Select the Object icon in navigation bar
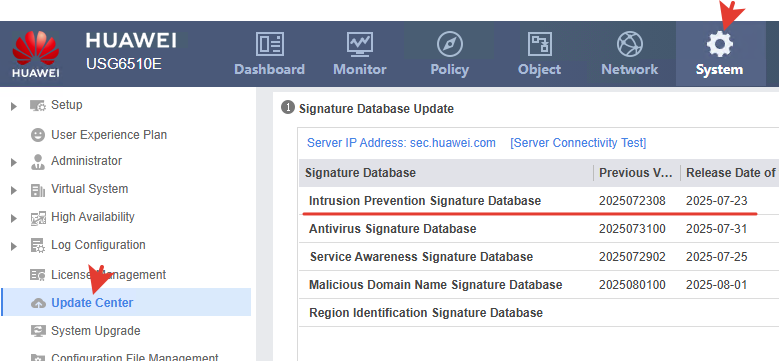 pyautogui.click(x=540, y=44)
